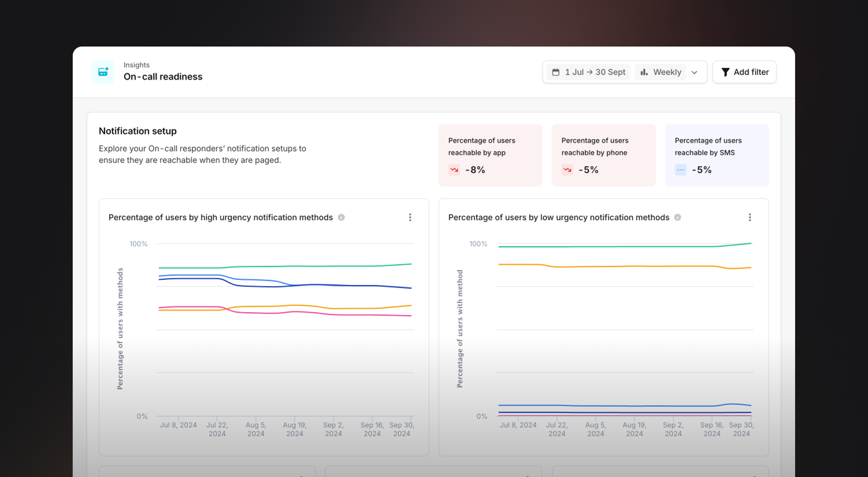This screenshot has height=477, width=868.
Task: Open the 1 Jul → 30 Sept date picker
Action: (x=595, y=72)
